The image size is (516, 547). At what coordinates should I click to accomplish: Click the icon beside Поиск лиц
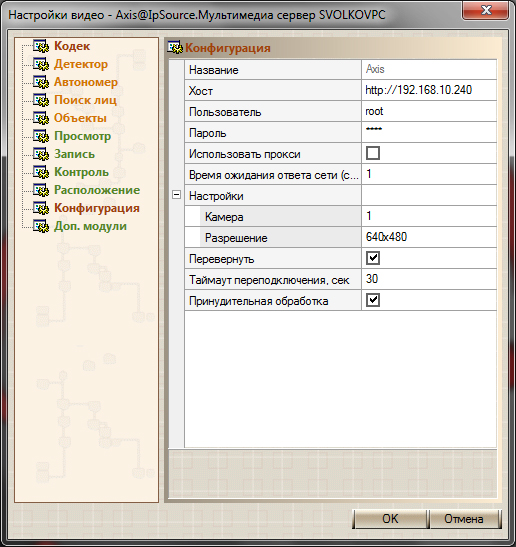tap(41, 100)
